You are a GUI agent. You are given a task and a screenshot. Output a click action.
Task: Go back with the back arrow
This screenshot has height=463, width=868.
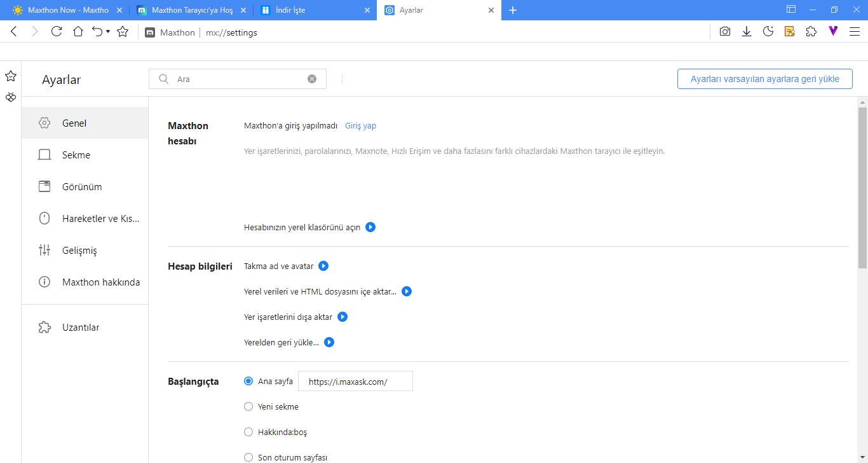[x=14, y=31]
